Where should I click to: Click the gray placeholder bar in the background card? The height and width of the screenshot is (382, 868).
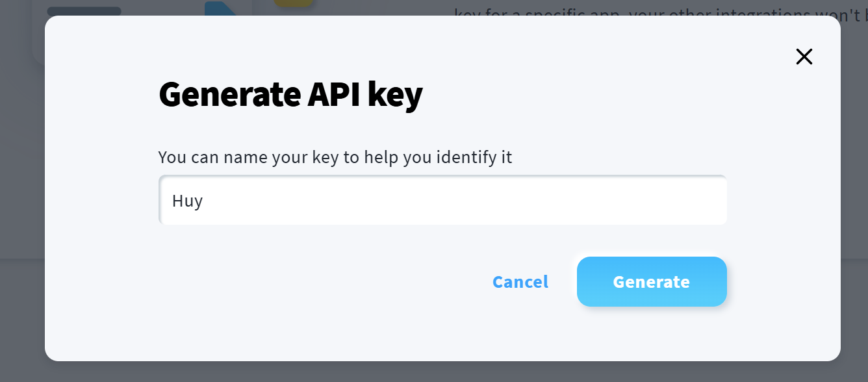coord(84,11)
